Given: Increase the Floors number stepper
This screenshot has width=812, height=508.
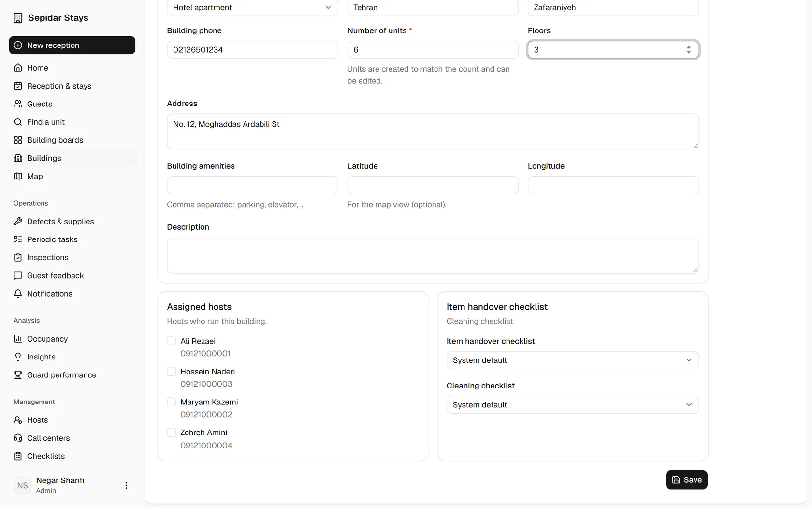Looking at the screenshot, I should pos(689,47).
